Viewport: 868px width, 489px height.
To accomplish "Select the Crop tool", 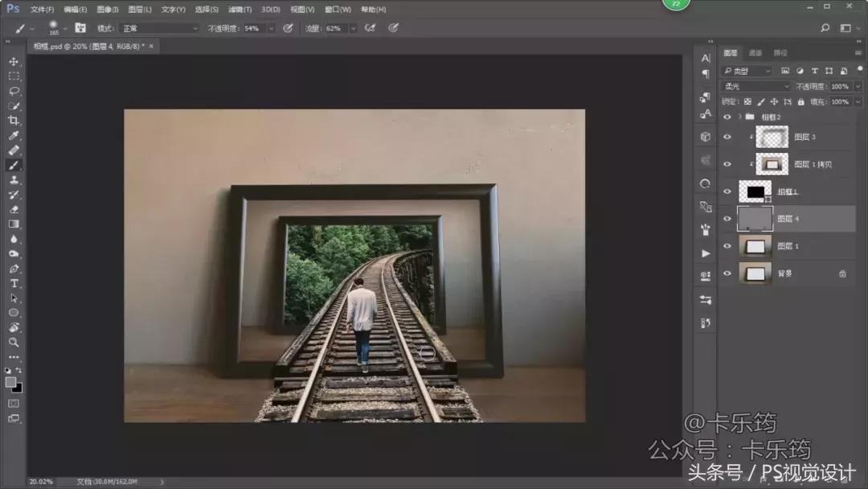I will 14,121.
